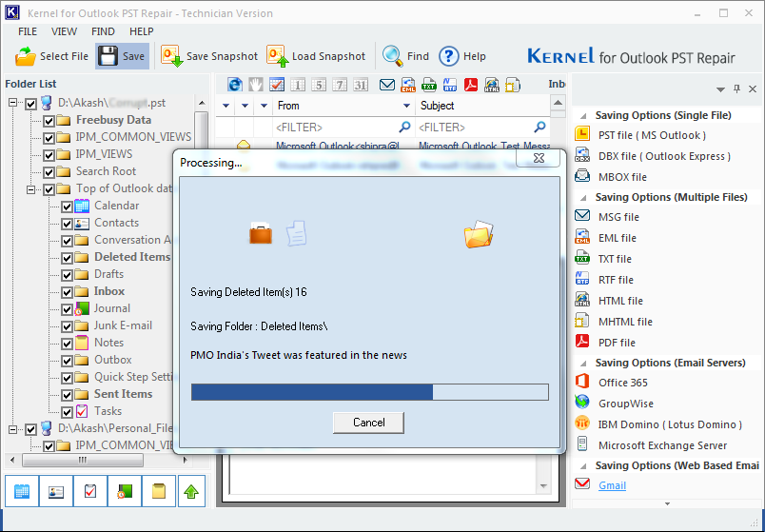Open the HELP menu
The height and width of the screenshot is (532, 765).
pyautogui.click(x=142, y=31)
